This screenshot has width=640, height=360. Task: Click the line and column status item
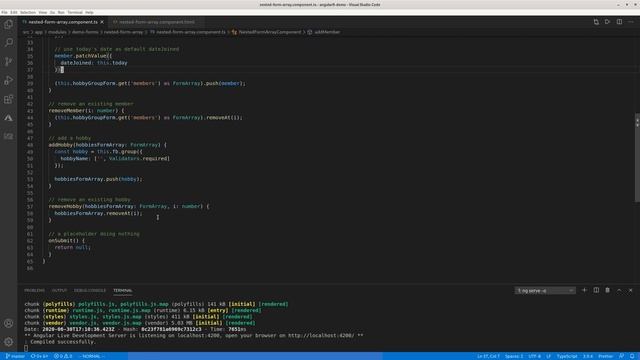point(488,356)
